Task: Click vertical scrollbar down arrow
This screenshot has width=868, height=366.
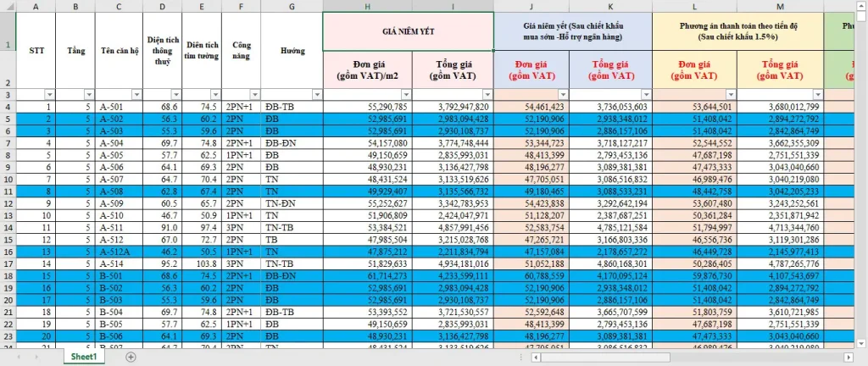Action: pyautogui.click(x=862, y=343)
